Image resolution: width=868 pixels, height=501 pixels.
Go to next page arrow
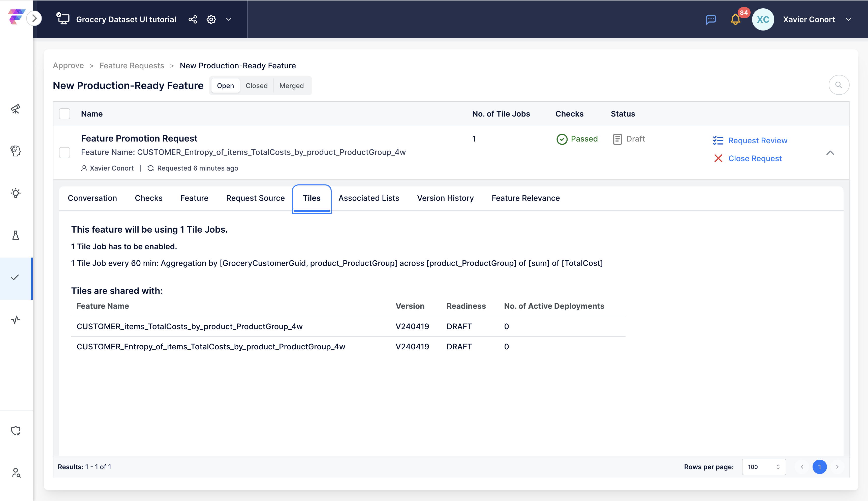[x=838, y=467]
